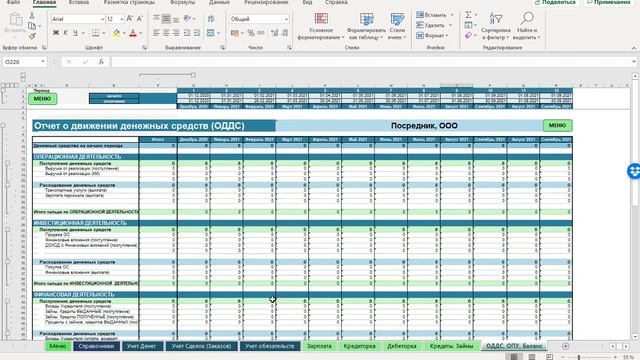
Task: Open the Вставка ribbon tab
Action: [79, 2]
